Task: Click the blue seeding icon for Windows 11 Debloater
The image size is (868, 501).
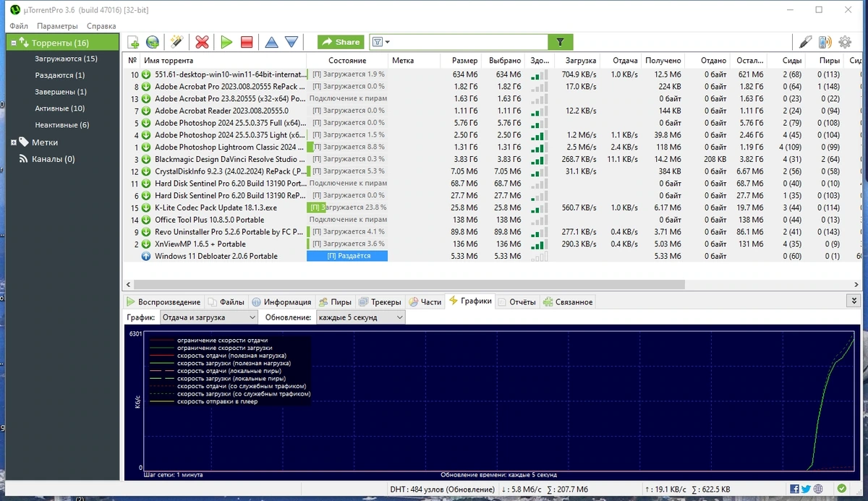Action: pos(146,256)
